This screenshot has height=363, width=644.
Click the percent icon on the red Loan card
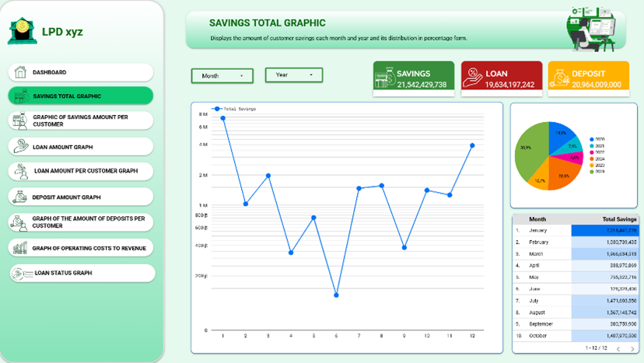click(471, 79)
